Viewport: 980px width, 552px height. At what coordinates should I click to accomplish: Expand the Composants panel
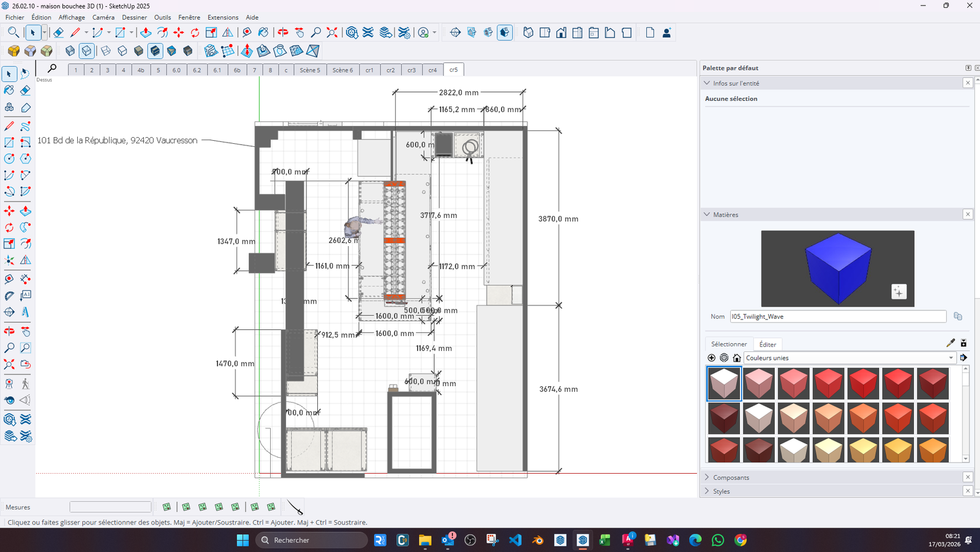[x=731, y=477]
